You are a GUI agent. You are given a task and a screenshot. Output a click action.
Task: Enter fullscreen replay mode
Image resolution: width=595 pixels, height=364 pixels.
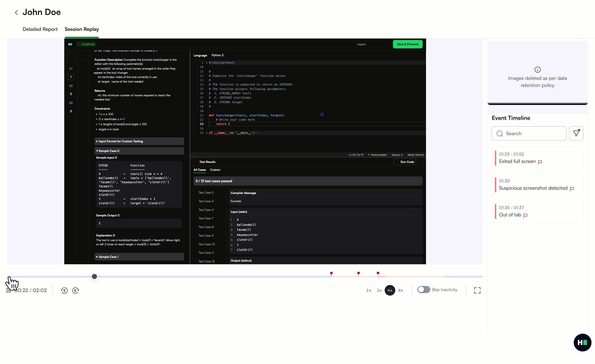tap(477, 290)
